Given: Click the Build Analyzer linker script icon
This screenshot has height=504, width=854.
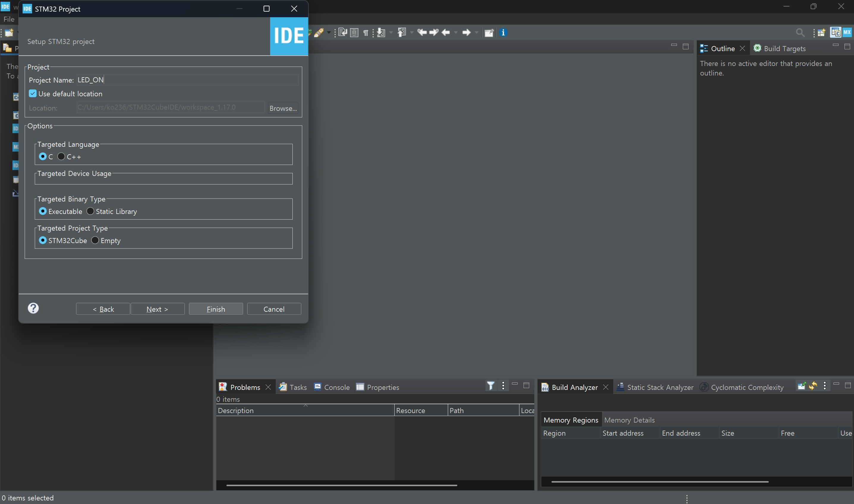Looking at the screenshot, I should click(801, 386).
